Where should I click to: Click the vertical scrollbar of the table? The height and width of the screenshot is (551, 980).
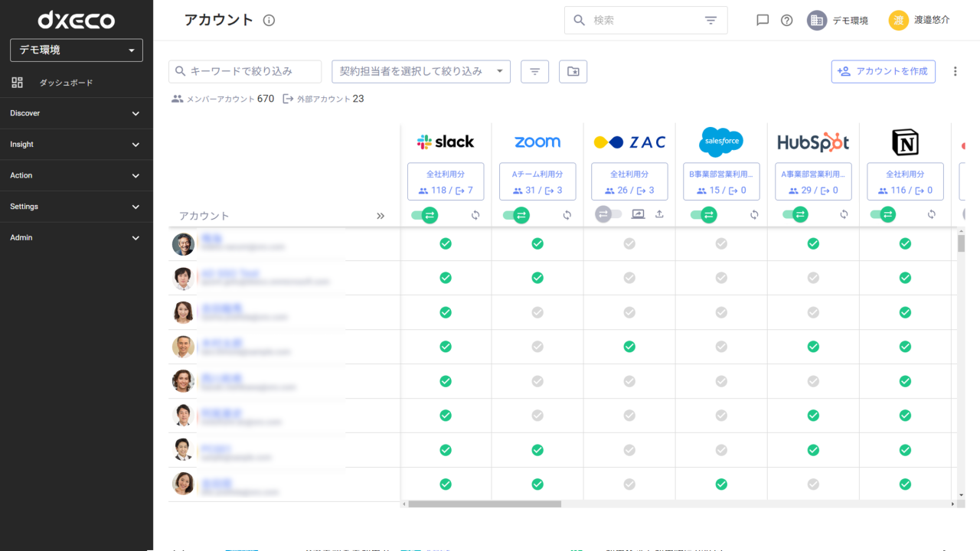tap(962, 243)
